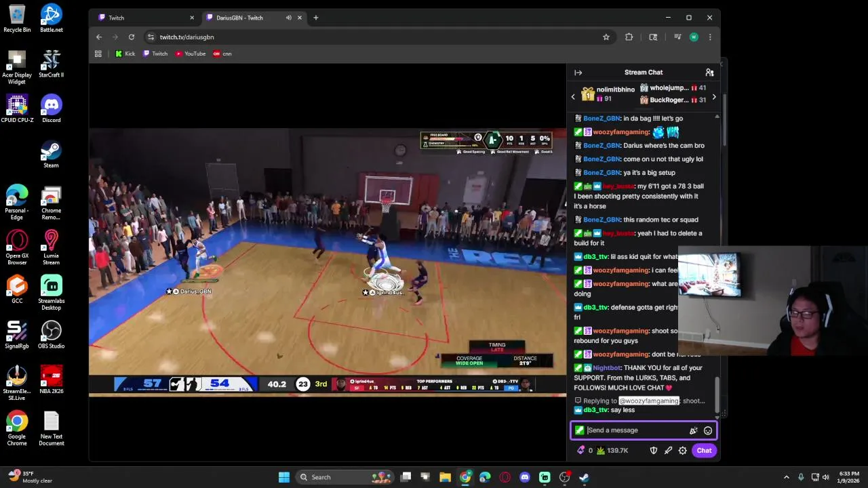Open the shield mode icon
868x488 pixels.
tap(654, 450)
